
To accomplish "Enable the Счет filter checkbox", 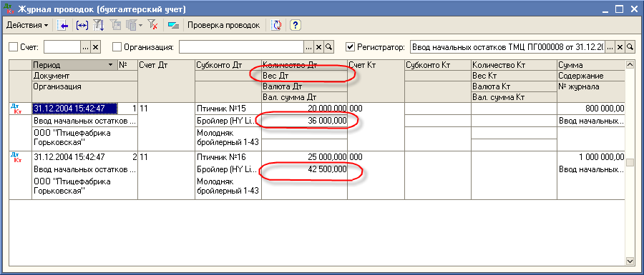I will point(14,47).
